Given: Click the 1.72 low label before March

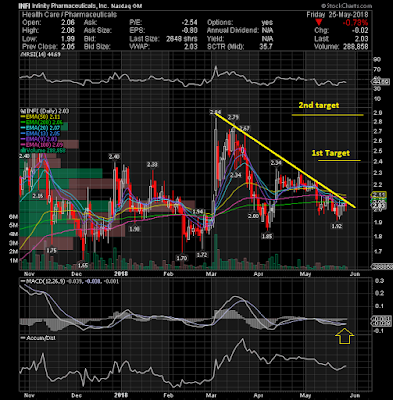Looking at the screenshot, I should point(202,255).
